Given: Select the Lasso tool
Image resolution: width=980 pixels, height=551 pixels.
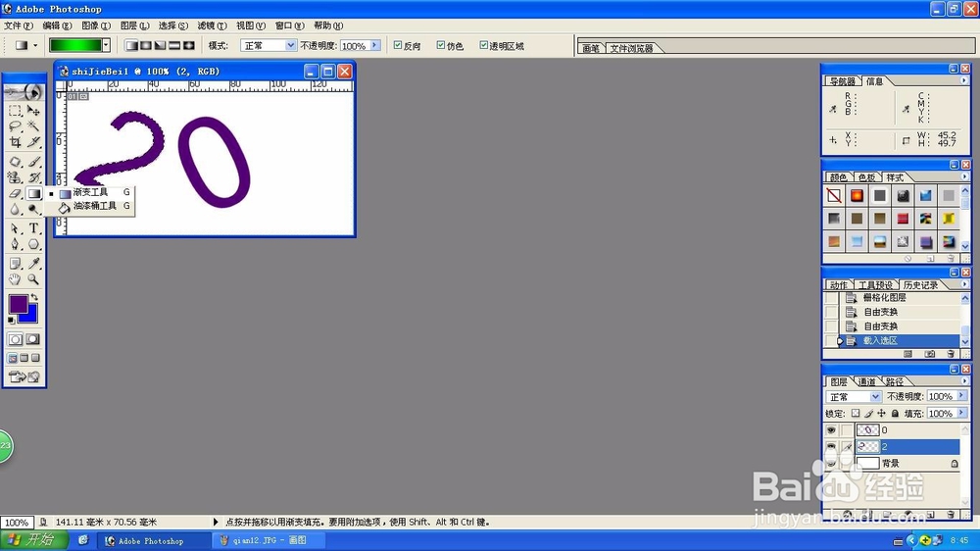Looking at the screenshot, I should 15,126.
